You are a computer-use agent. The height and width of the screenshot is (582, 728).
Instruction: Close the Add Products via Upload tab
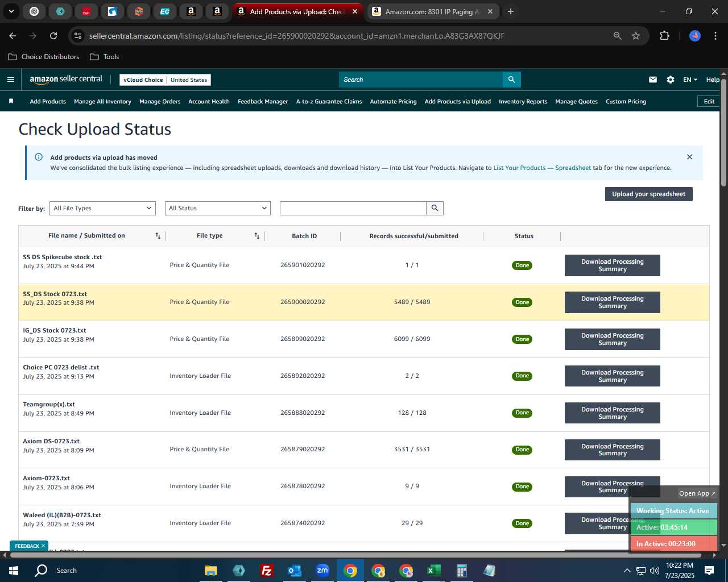(355, 11)
